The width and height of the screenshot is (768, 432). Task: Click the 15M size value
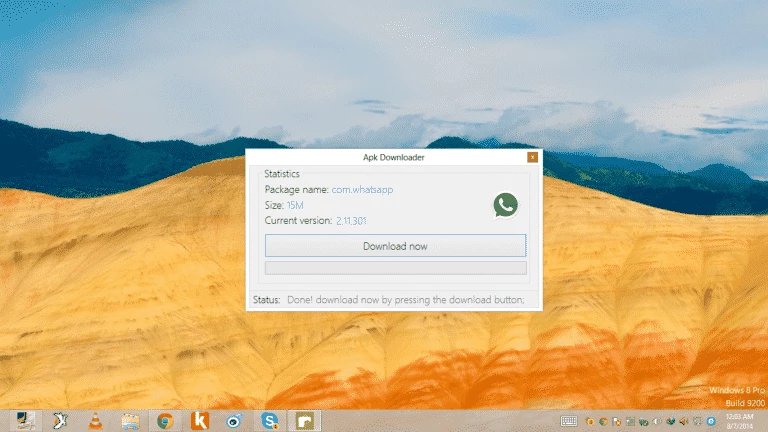[x=295, y=205]
